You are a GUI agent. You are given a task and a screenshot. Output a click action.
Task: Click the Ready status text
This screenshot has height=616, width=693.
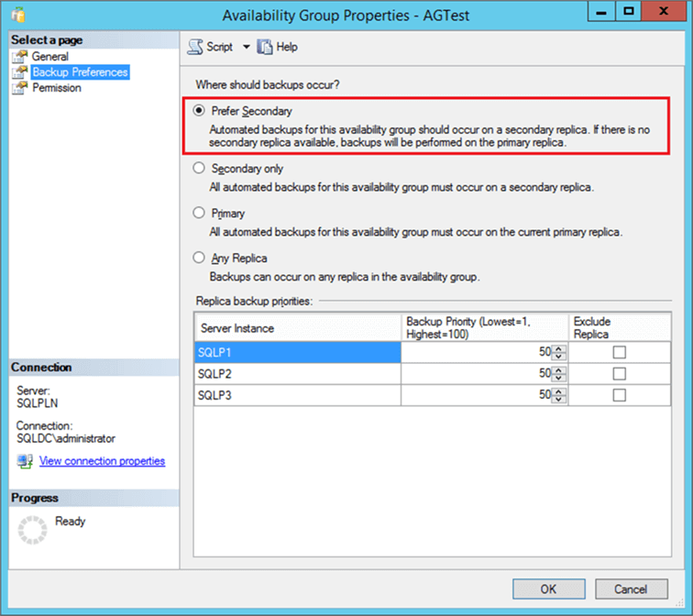[x=70, y=522]
